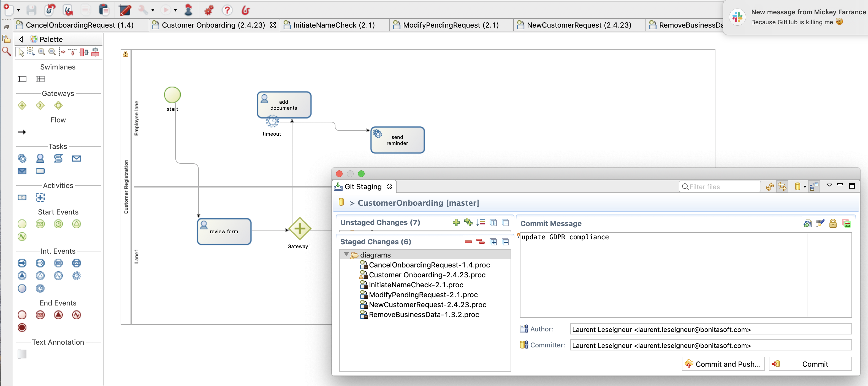
Task: Select the green start event circle
Action: tap(172, 95)
